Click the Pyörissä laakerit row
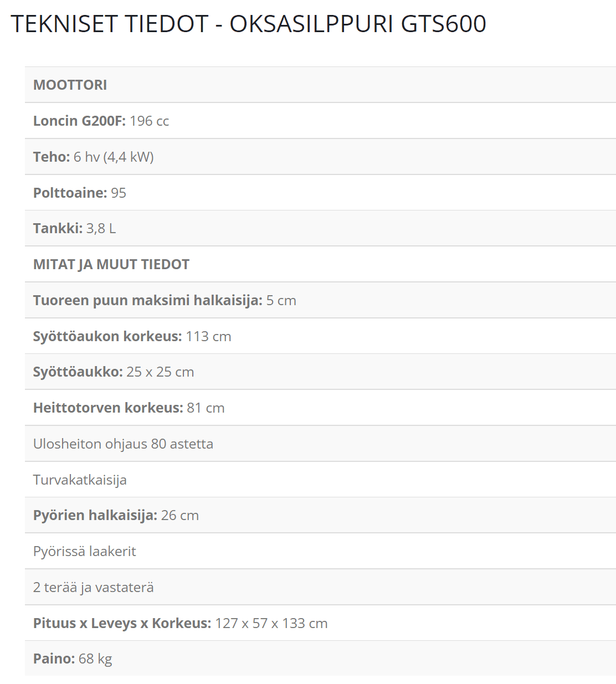This screenshot has height=684, width=616. [84, 551]
